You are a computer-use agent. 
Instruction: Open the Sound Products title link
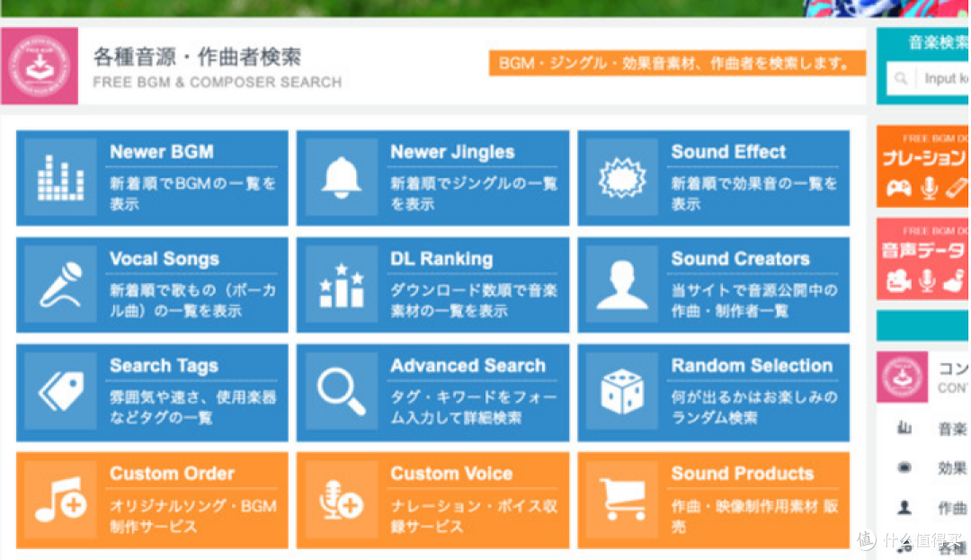(x=743, y=474)
